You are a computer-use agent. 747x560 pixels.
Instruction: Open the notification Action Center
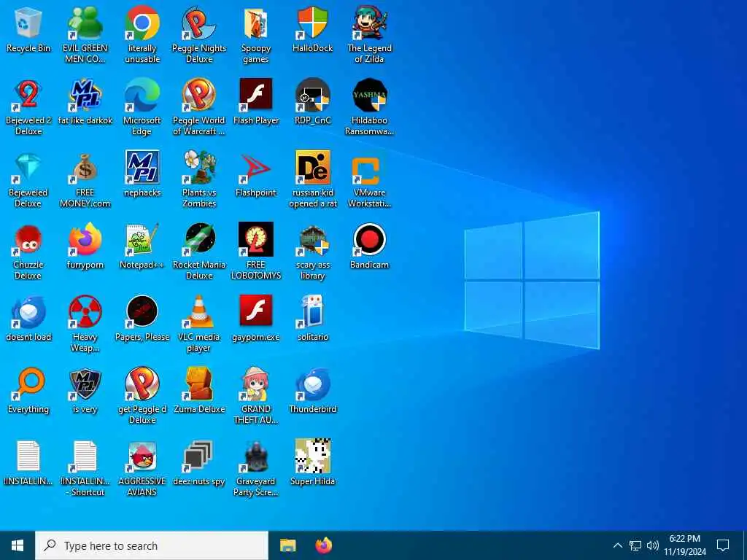(723, 545)
